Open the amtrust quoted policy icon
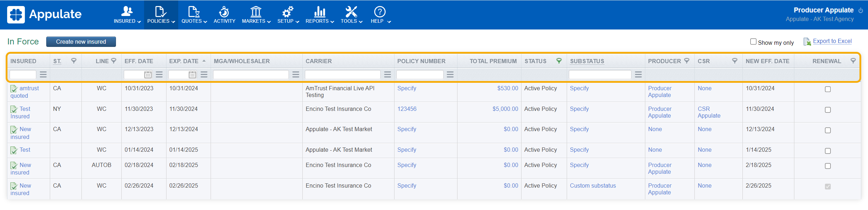Screen dimensions: 868x210 [x=14, y=88]
